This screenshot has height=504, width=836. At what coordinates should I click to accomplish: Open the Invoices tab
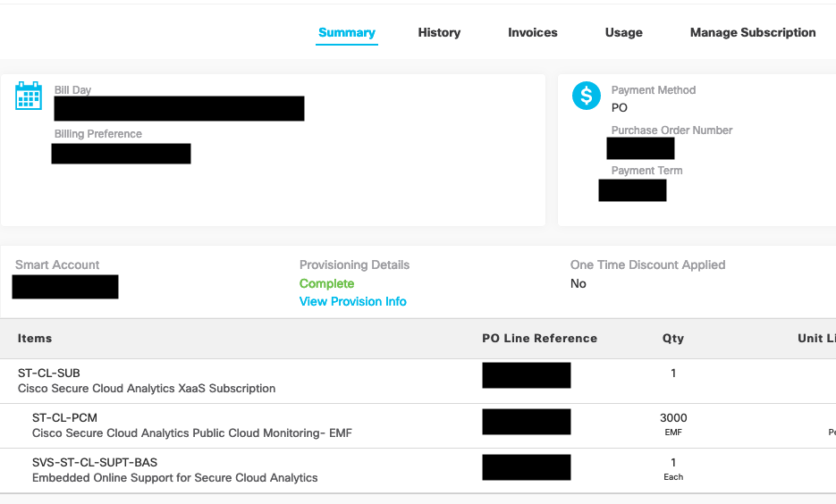(x=533, y=32)
